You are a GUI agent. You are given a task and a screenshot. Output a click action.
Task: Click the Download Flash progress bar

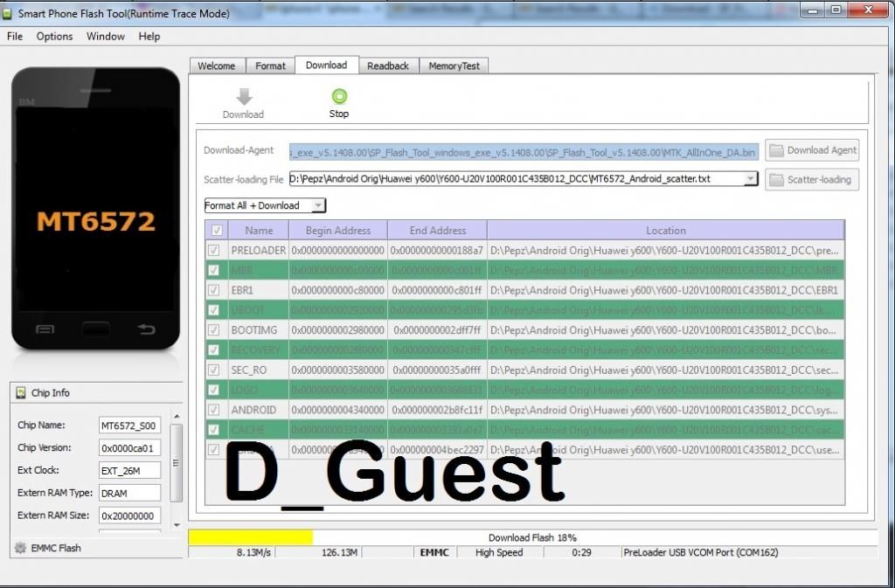pyautogui.click(x=531, y=537)
